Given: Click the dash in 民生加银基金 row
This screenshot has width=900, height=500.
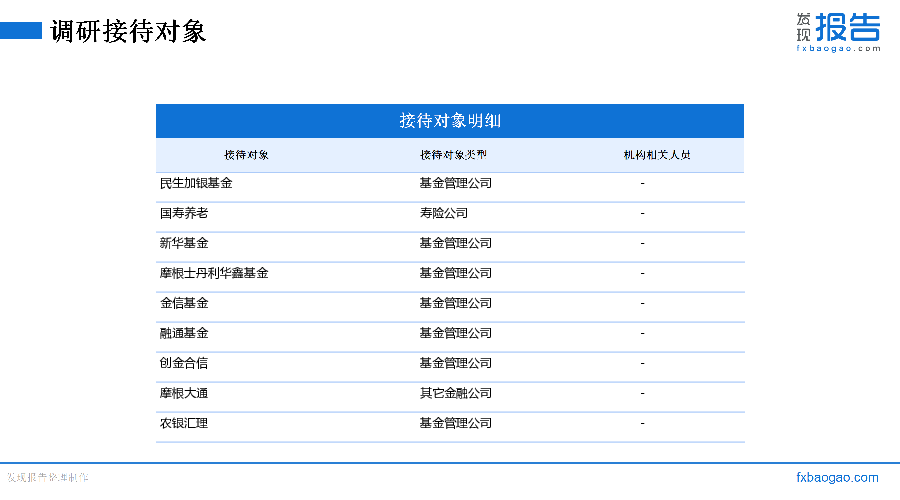Looking at the screenshot, I should tap(642, 183).
